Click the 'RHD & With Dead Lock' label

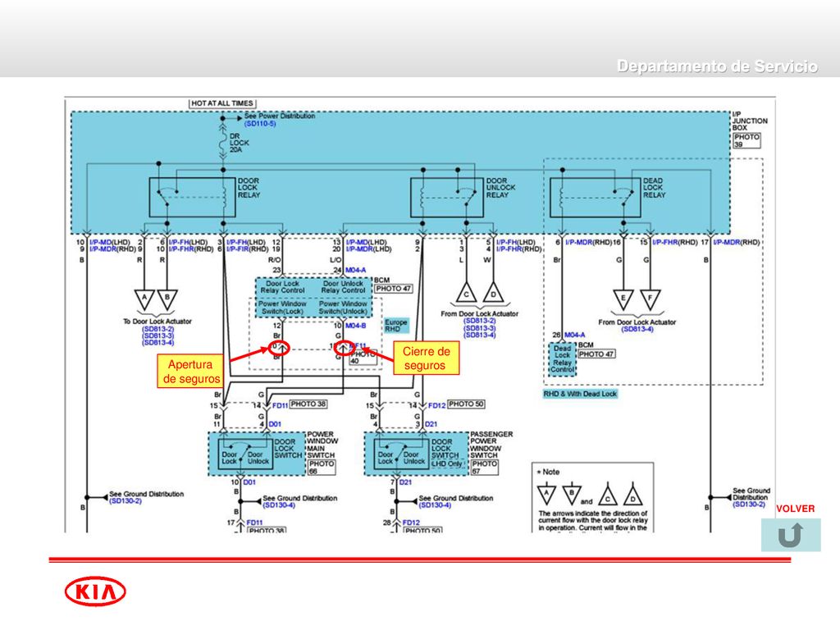580,394
